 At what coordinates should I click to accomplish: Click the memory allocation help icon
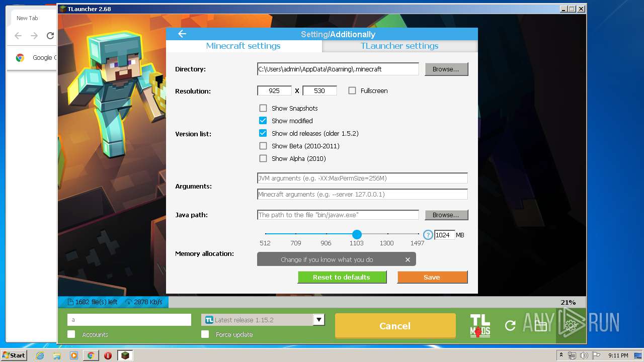(428, 235)
